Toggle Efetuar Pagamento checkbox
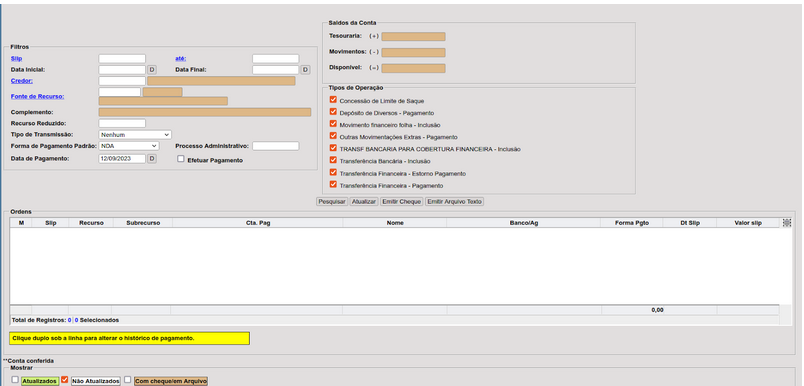 (180, 159)
